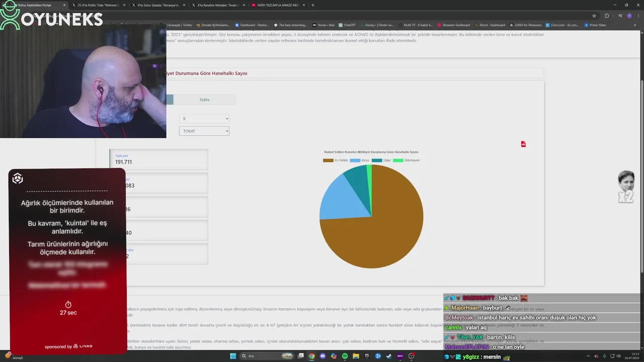Open the Chrome extensions puzzle icon

(607, 16)
